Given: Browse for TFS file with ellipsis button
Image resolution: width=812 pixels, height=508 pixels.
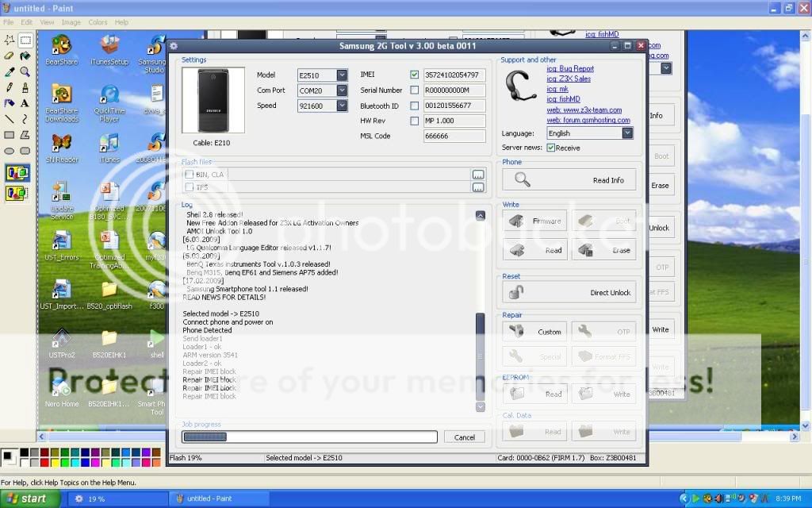Looking at the screenshot, I should click(x=478, y=187).
